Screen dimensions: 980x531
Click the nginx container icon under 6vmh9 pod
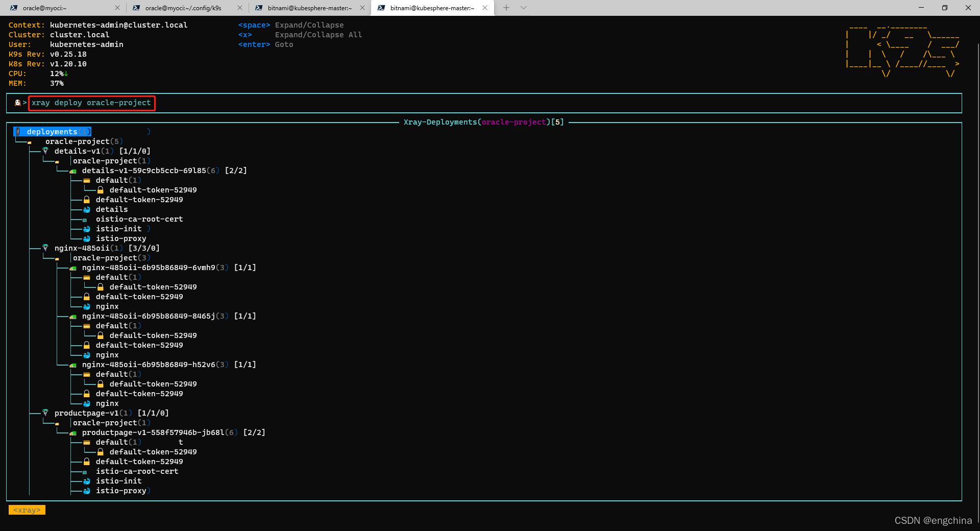87,307
